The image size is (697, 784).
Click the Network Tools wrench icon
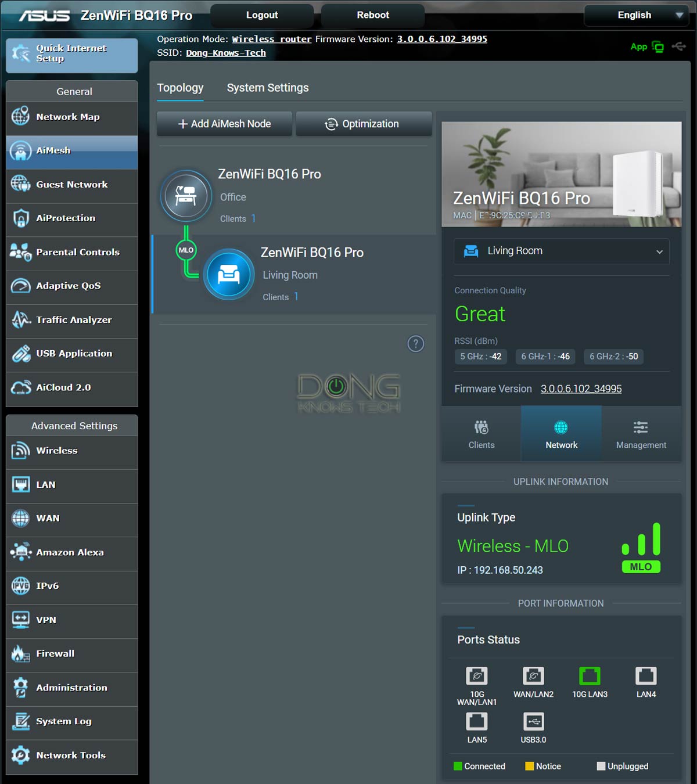pos(20,755)
